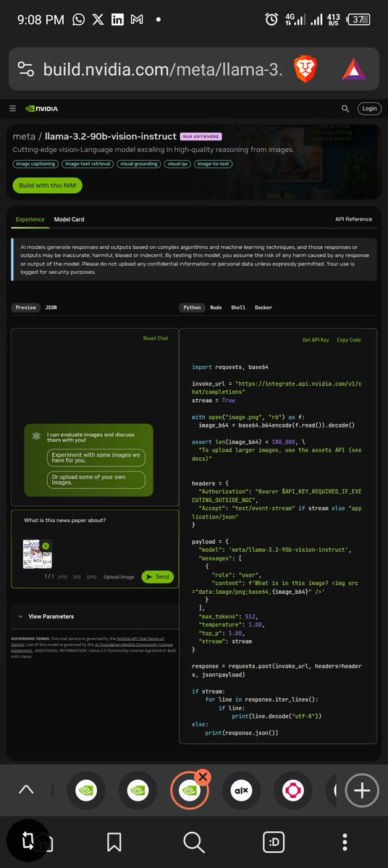Open Brave Shields lion icon

coord(305,69)
